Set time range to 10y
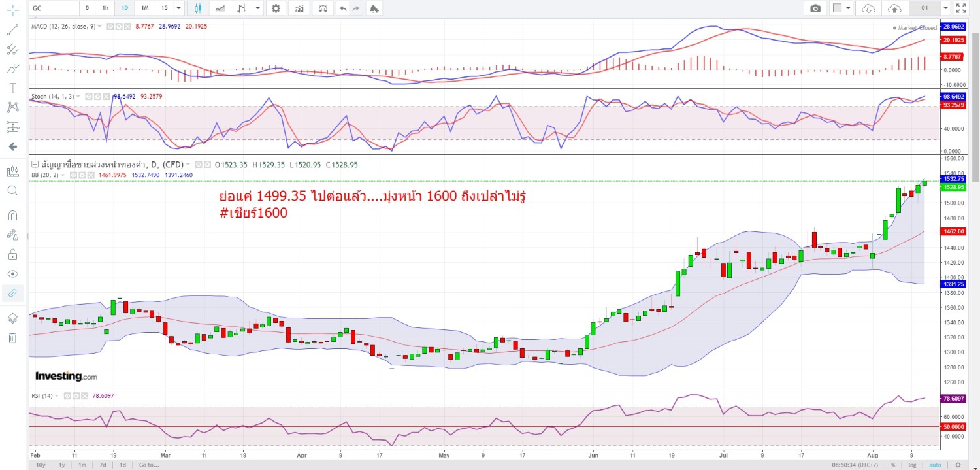This screenshot has height=470, width=980. coord(41,465)
